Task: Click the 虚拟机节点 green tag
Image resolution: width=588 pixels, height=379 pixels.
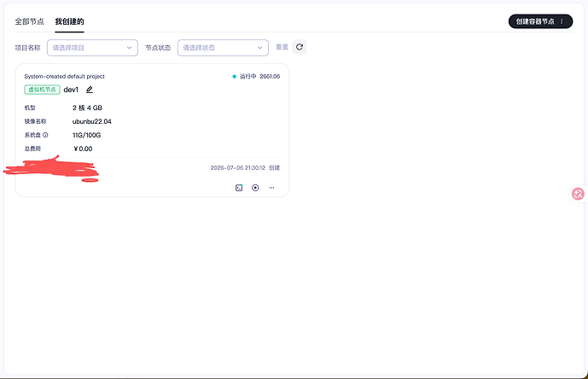Action: (x=42, y=90)
